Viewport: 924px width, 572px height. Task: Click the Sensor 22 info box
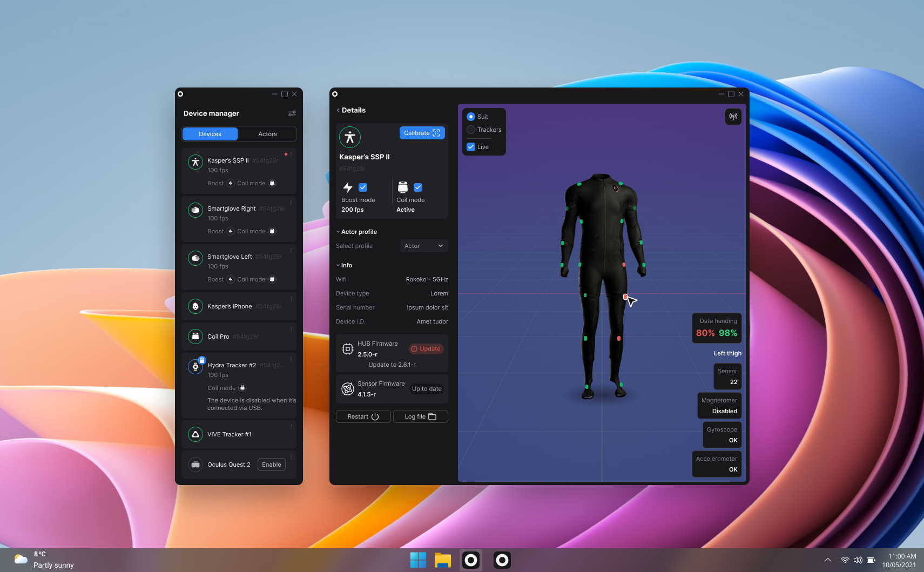pos(727,376)
